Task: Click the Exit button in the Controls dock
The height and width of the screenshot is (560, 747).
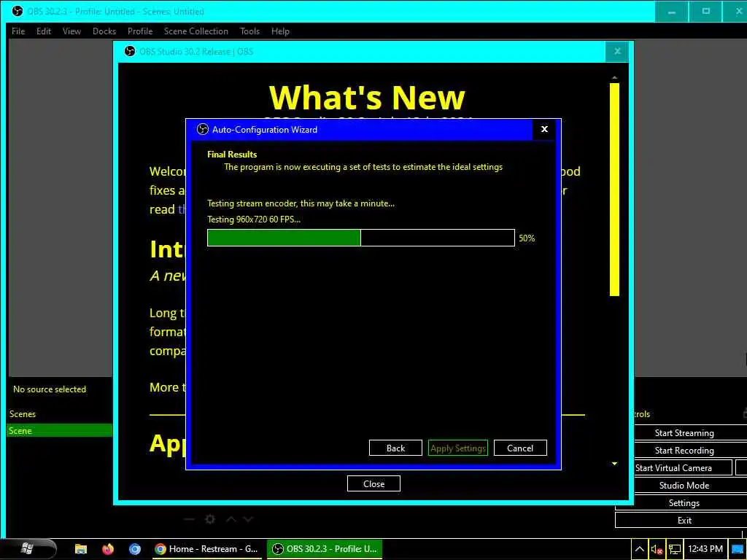Action: (x=684, y=521)
